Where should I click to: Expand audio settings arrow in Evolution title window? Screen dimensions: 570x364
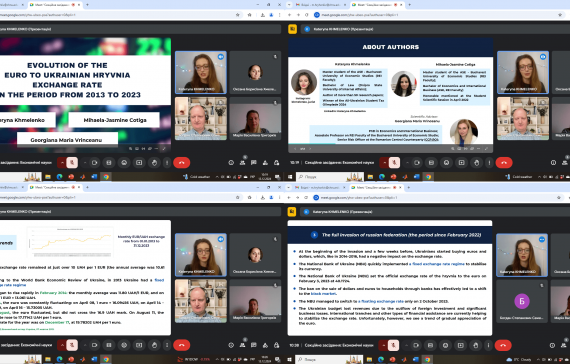pyautogui.click(x=62, y=163)
